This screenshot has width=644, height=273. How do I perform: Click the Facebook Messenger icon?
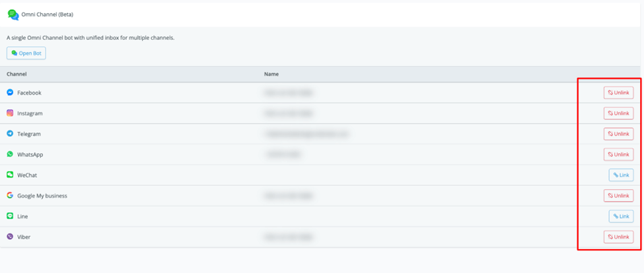(x=11, y=93)
